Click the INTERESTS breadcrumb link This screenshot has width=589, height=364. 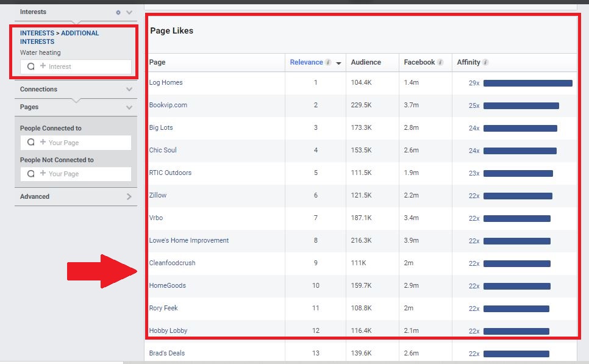coord(37,33)
